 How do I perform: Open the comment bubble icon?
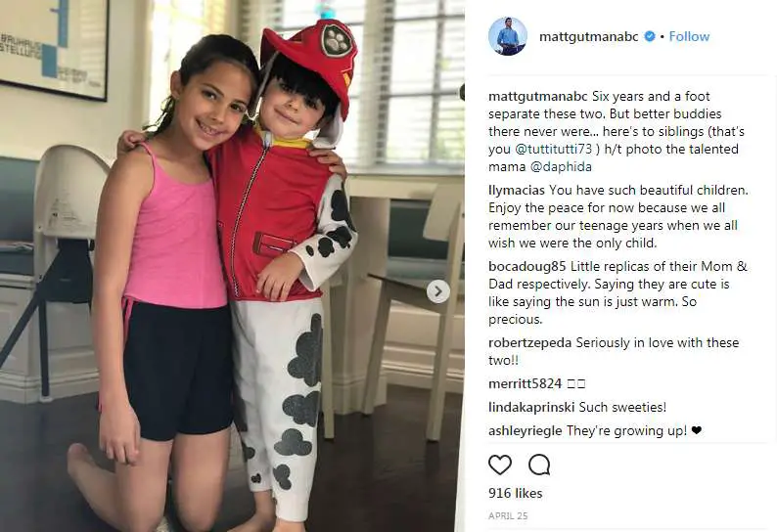(x=539, y=465)
